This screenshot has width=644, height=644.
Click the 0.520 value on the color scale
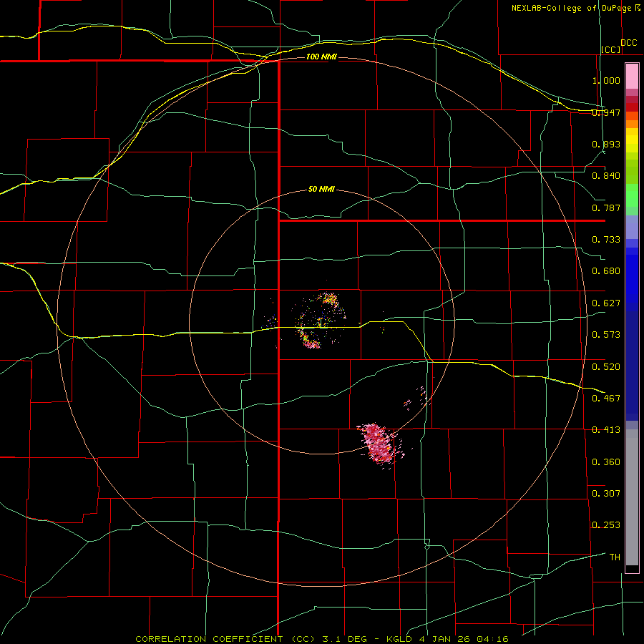606,367
